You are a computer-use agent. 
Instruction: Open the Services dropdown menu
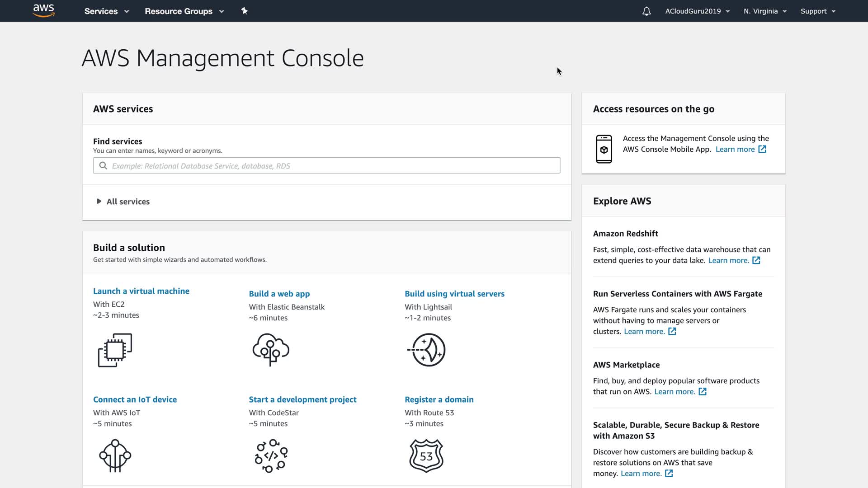(x=106, y=11)
